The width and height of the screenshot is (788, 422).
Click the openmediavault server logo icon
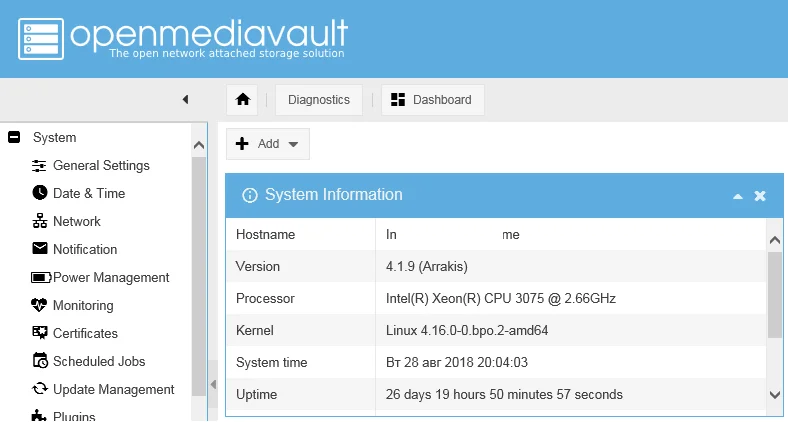(x=41, y=39)
